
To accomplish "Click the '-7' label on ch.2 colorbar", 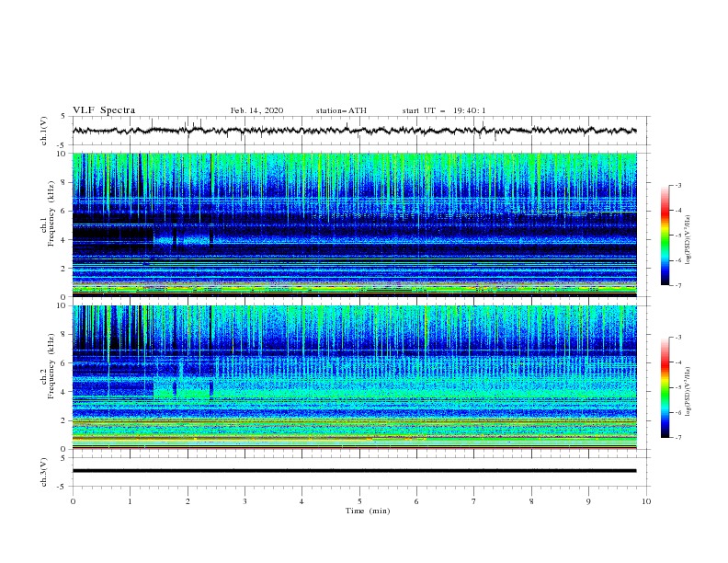I will (677, 438).
